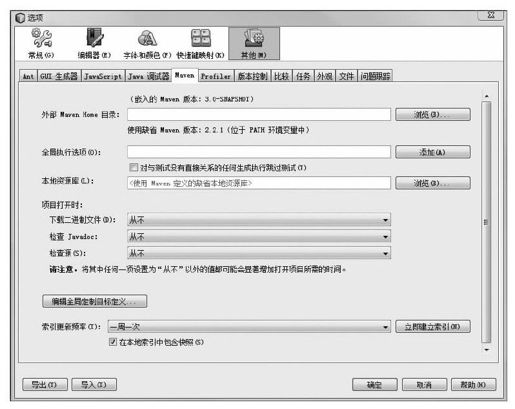Select the Maven tab
This screenshot has height=409, width=515.
(x=185, y=75)
